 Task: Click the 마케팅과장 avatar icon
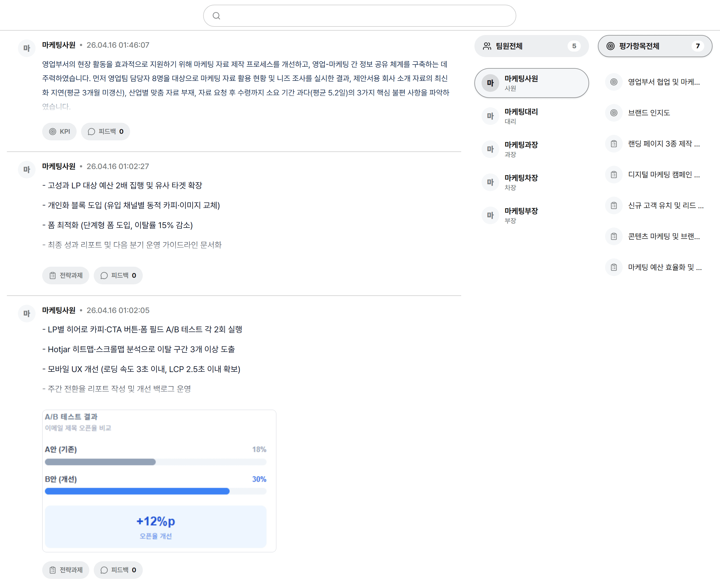tap(490, 149)
